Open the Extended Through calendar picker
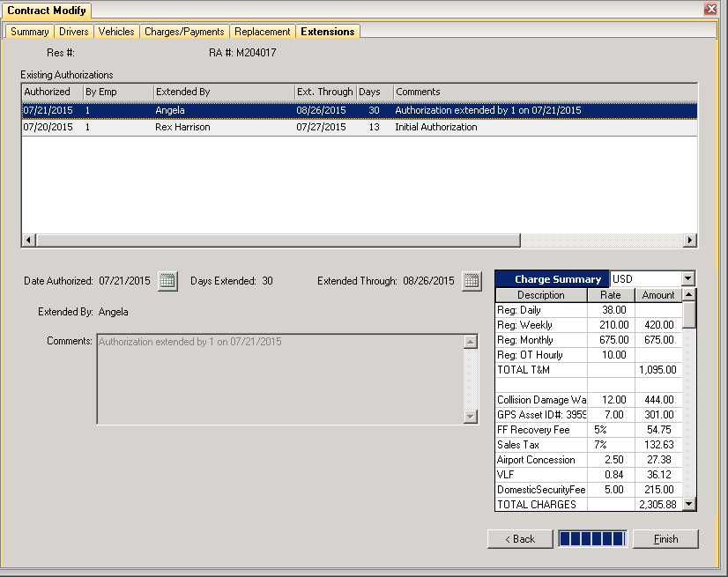This screenshot has width=728, height=577. click(x=472, y=281)
